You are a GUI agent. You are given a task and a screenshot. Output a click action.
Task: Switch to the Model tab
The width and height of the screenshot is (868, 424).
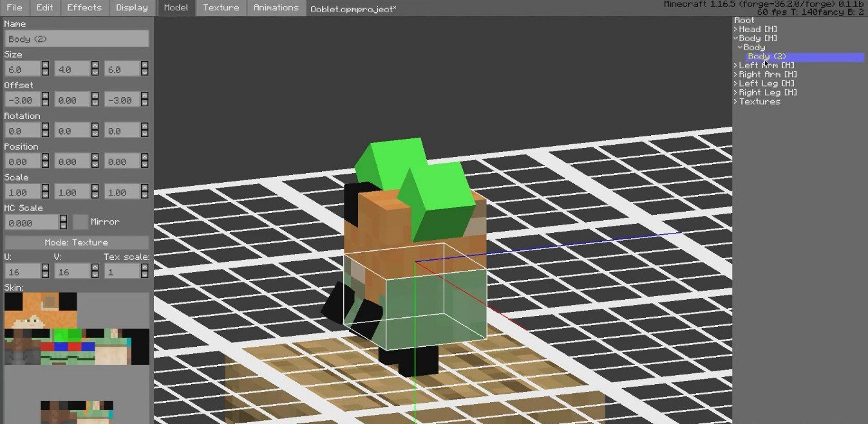[176, 8]
